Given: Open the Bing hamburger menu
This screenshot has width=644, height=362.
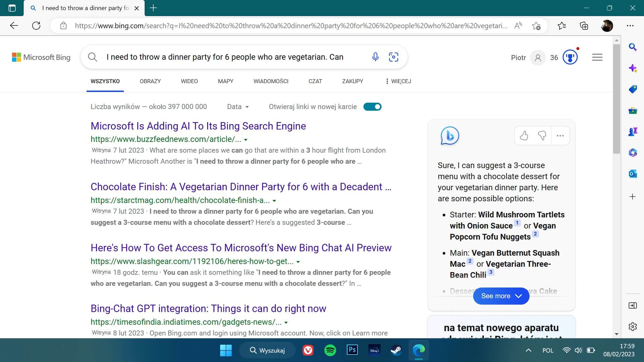Looking at the screenshot, I should click(597, 57).
